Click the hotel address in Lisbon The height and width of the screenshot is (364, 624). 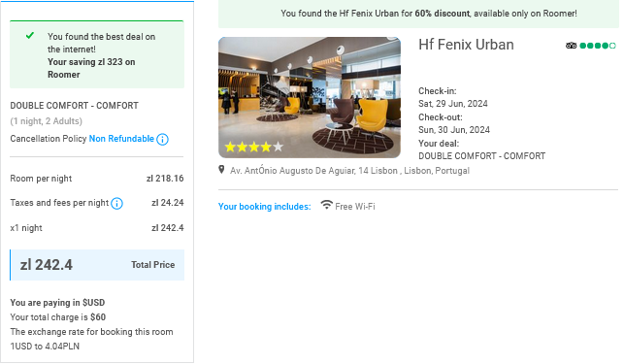click(x=349, y=171)
